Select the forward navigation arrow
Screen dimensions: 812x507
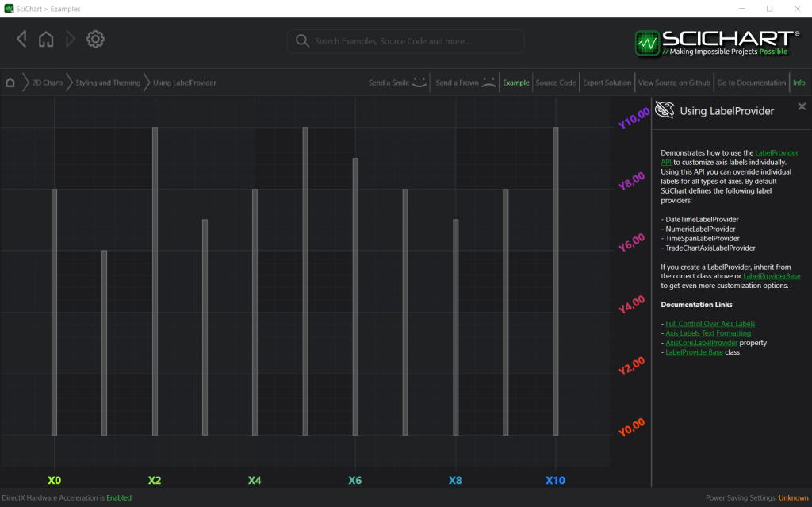click(71, 38)
